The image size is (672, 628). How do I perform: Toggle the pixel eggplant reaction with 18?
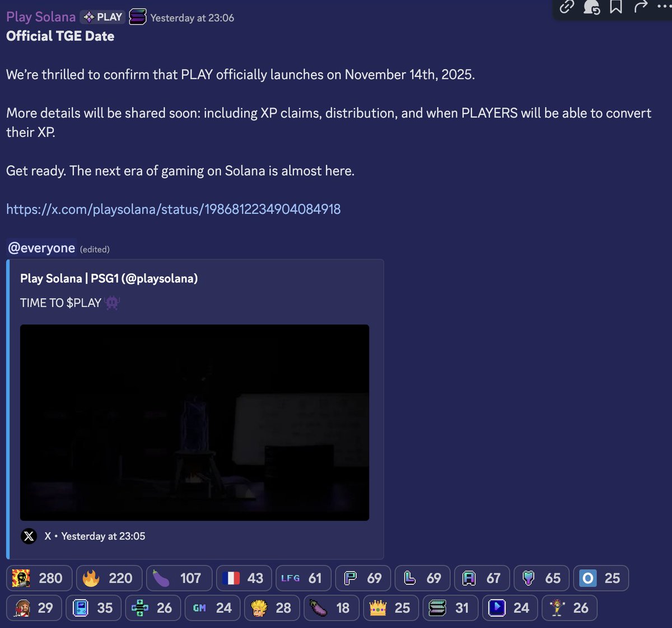[x=331, y=608]
